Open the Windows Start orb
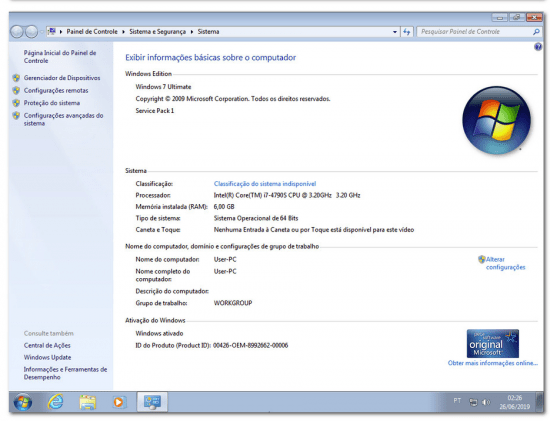The height and width of the screenshot is (421, 550). click(x=23, y=402)
